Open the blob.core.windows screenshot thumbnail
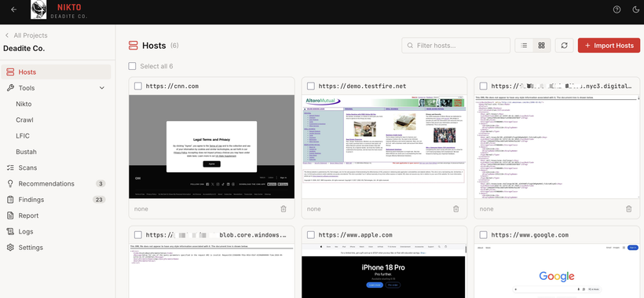 point(211,270)
